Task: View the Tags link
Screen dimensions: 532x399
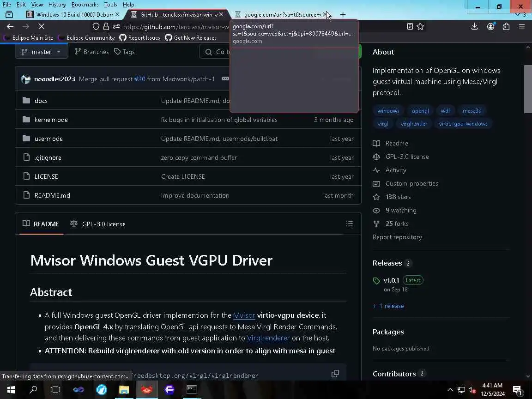Action: 125,52
